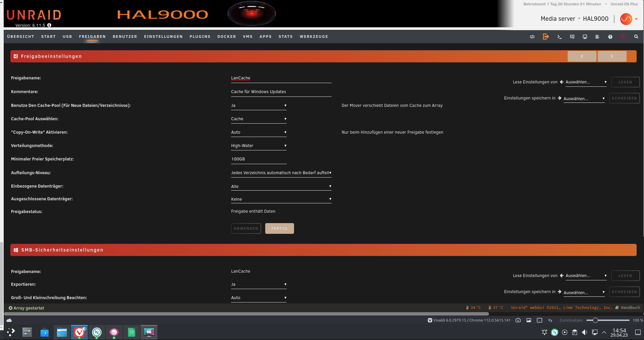The image size is (644, 340).
Task: Go to next share with right arrow
Action: click(612, 56)
